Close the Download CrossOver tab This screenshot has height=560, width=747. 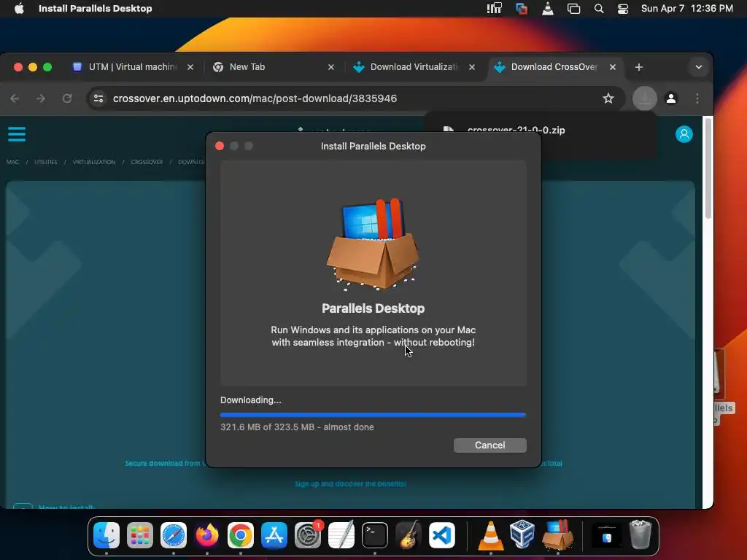pos(613,67)
